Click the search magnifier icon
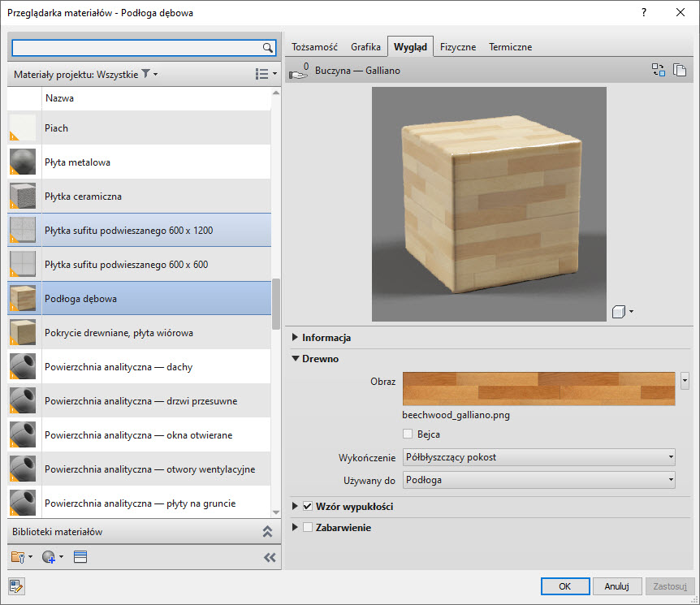700x605 pixels. click(267, 47)
